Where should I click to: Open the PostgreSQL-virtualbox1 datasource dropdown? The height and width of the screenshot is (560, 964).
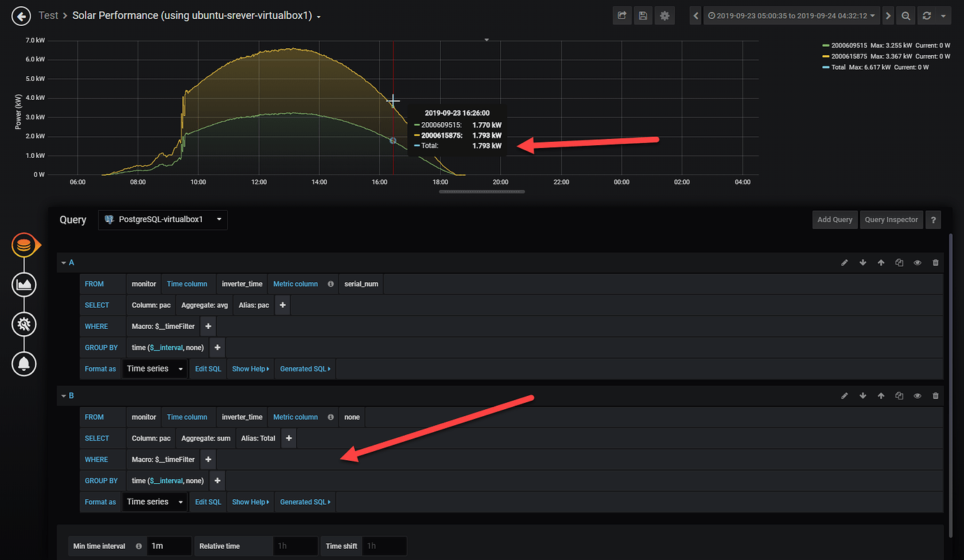tap(163, 219)
